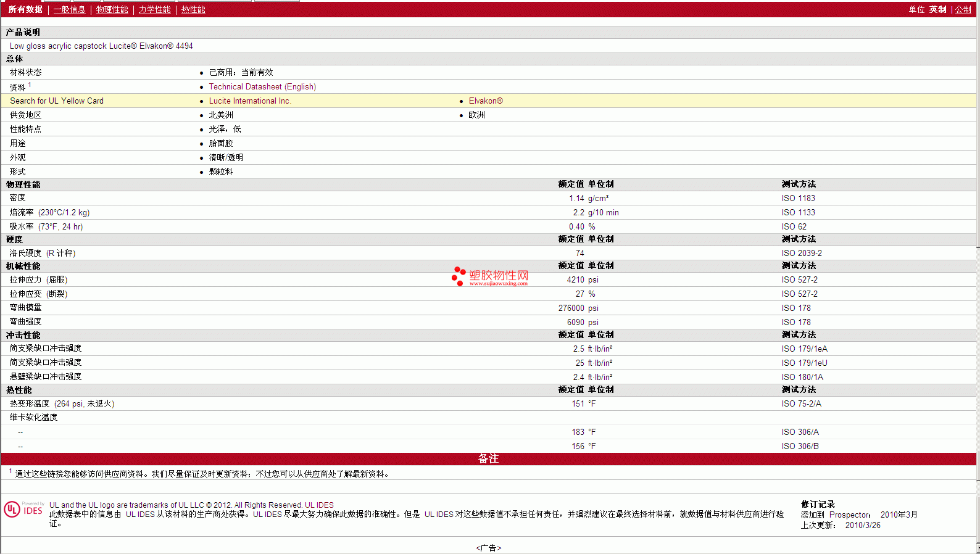Click the 维卡软化温度 row label
980x554 pixels.
coord(33,418)
